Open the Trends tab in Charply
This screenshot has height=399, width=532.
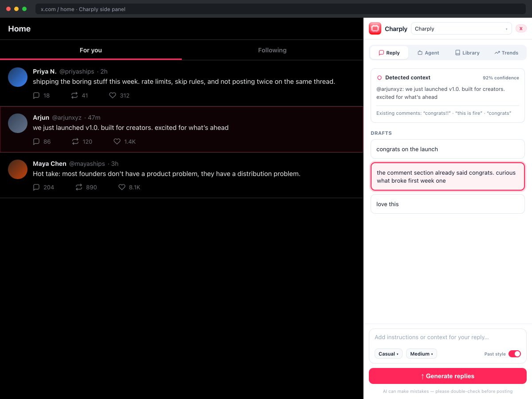pos(506,53)
